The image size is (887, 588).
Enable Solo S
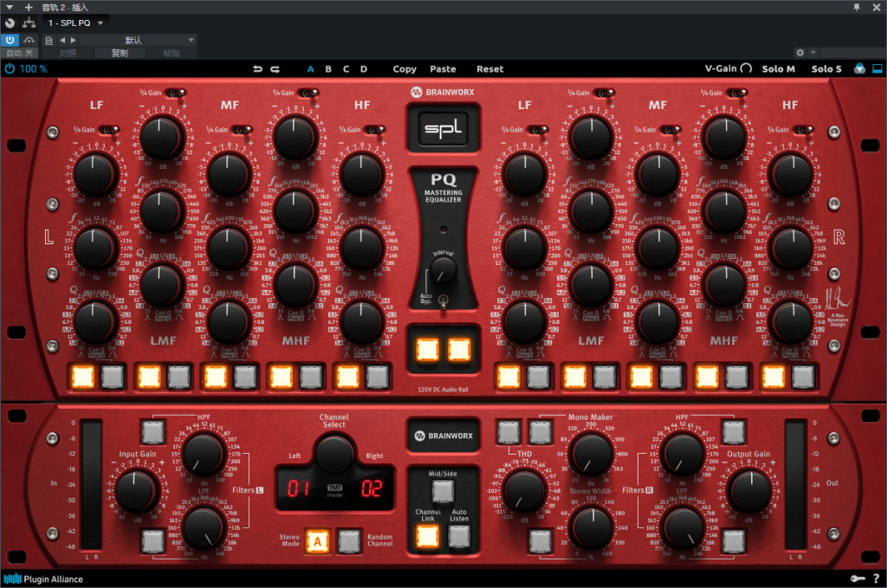tap(826, 69)
